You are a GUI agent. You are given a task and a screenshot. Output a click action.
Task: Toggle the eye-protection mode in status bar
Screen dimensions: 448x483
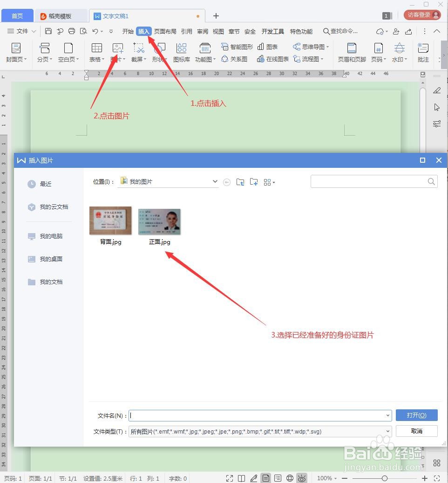(302, 478)
